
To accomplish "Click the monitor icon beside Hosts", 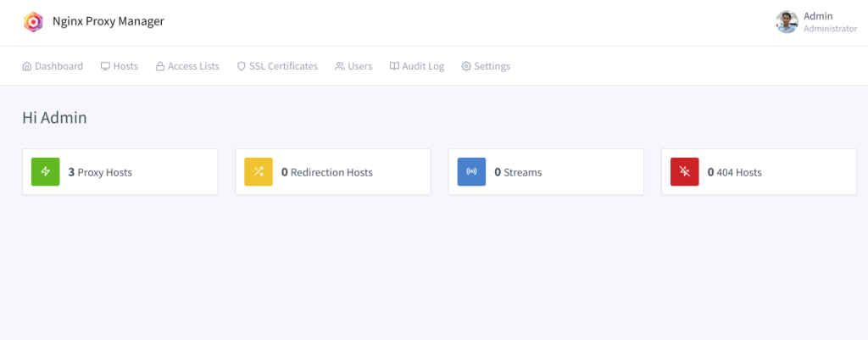I will tap(105, 66).
